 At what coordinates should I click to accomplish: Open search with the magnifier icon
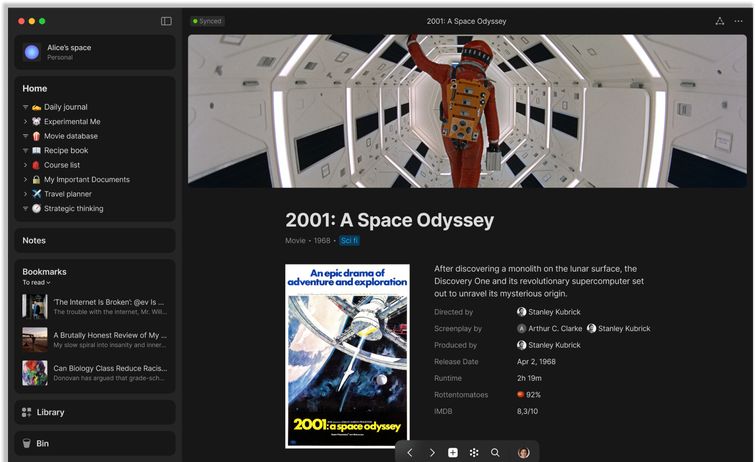pos(495,453)
